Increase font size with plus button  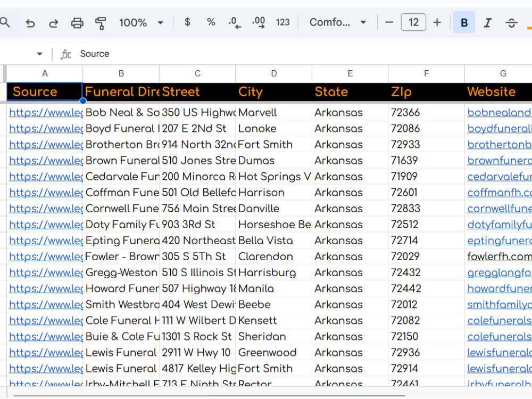tap(437, 22)
